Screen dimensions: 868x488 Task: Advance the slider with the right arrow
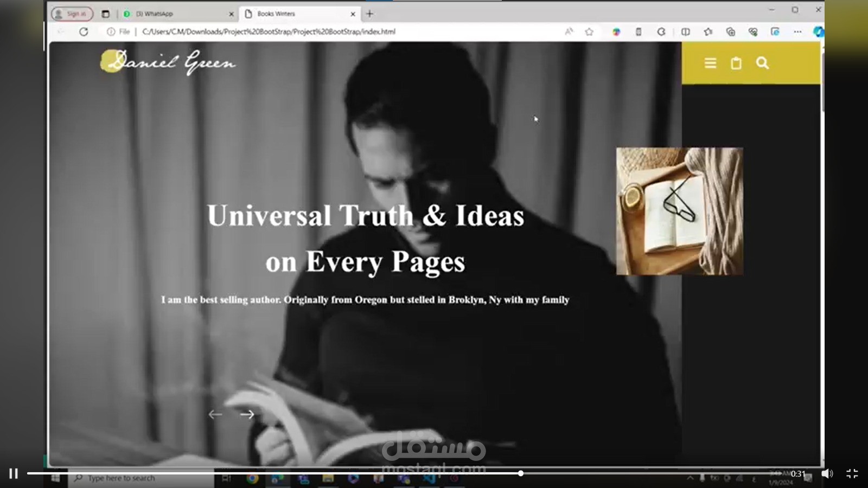247,414
